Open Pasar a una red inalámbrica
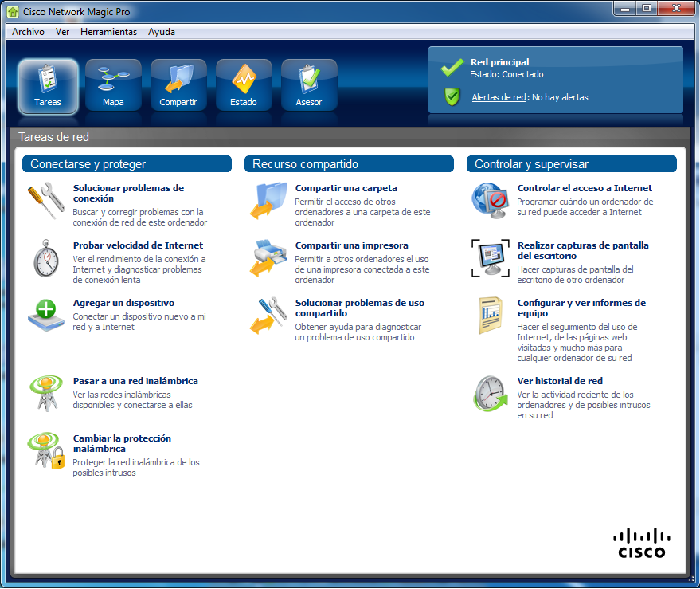The width and height of the screenshot is (700, 589). click(x=135, y=381)
